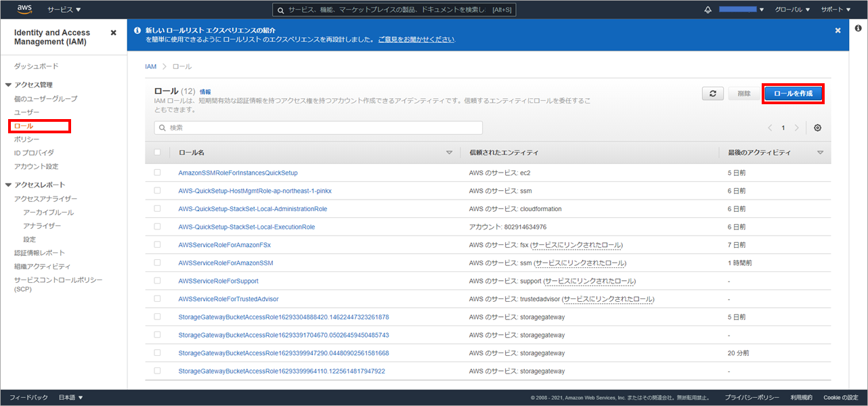Open the ご意見をお聞かせください link
Image resolution: width=868 pixels, height=406 pixels.
point(416,39)
